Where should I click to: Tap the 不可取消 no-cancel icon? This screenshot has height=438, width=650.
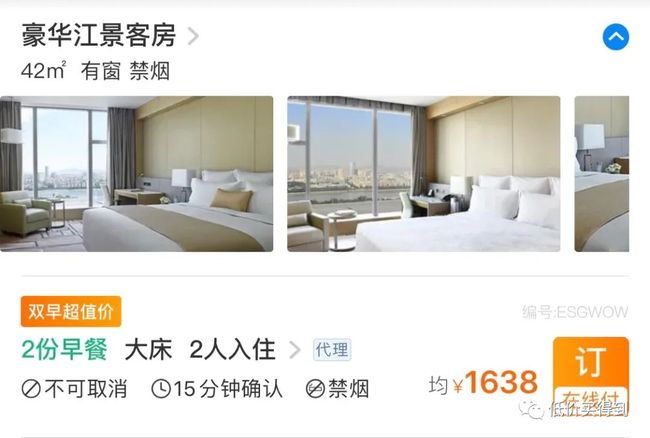tap(31, 389)
